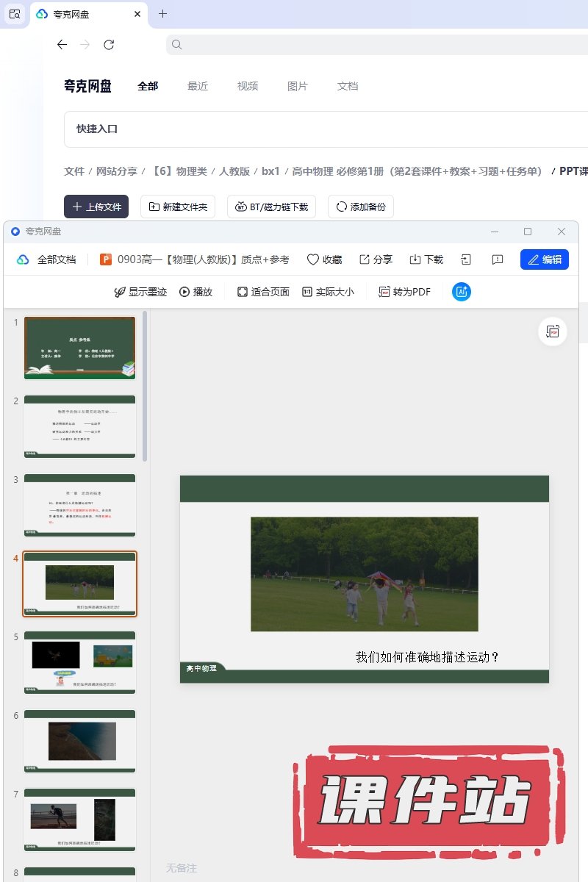
Task: Toggle 显示墨迹 ink display
Action: pyautogui.click(x=140, y=292)
